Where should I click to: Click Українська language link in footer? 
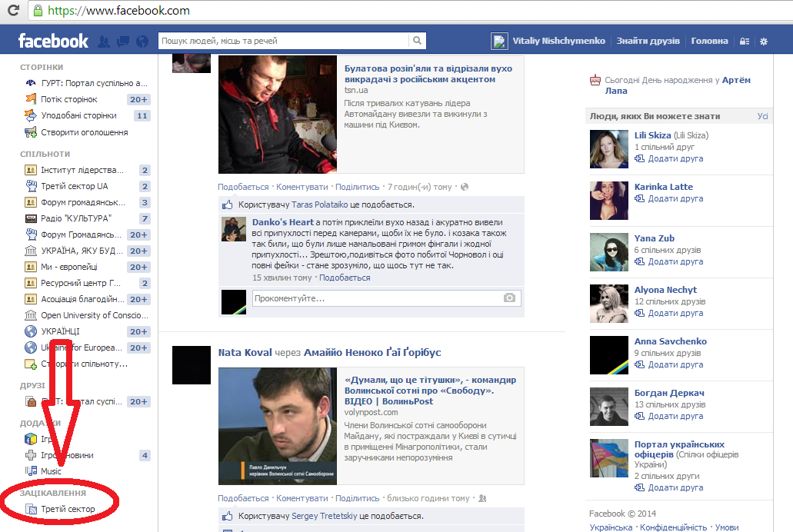point(611,527)
